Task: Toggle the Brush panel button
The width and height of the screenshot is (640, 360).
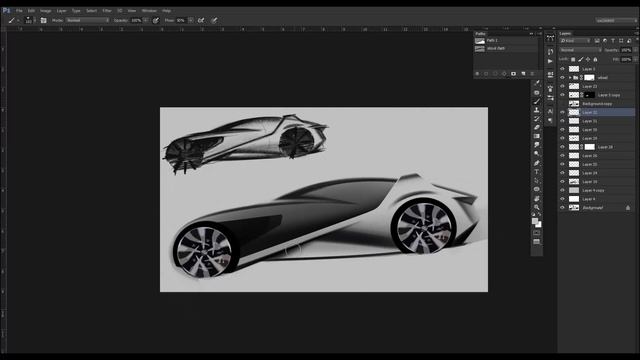Action: coord(43,20)
